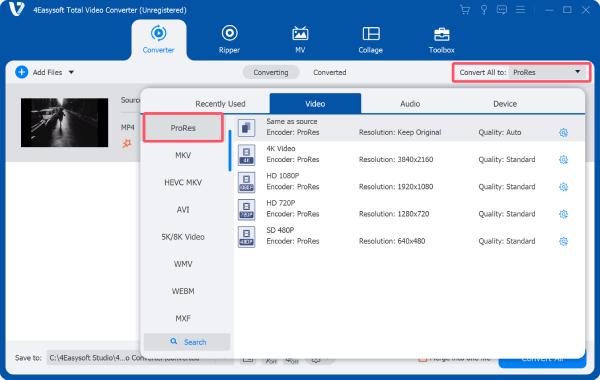Open settings gear for HD 1080P
The height and width of the screenshot is (380, 600).
[563, 187]
